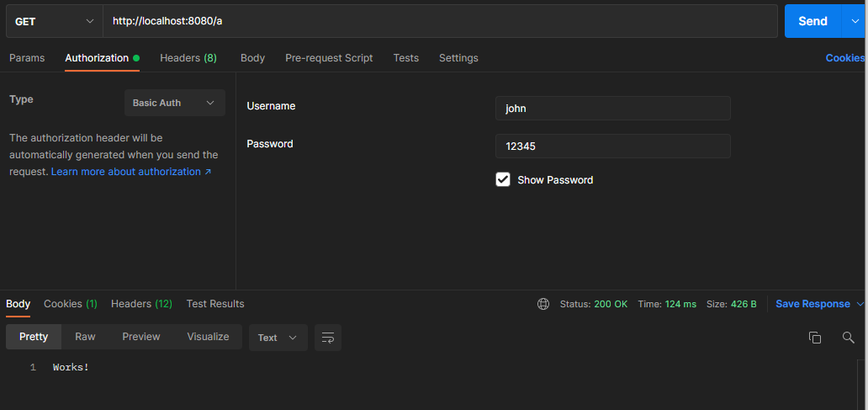The image size is (868, 410).
Task: Select the Pretty response view
Action: coord(34,337)
